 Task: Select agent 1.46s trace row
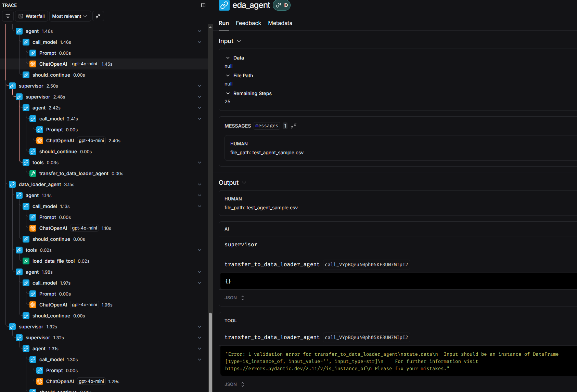click(x=104, y=31)
